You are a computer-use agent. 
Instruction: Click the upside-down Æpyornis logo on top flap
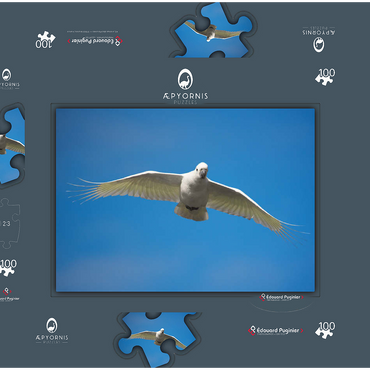tap(319, 40)
